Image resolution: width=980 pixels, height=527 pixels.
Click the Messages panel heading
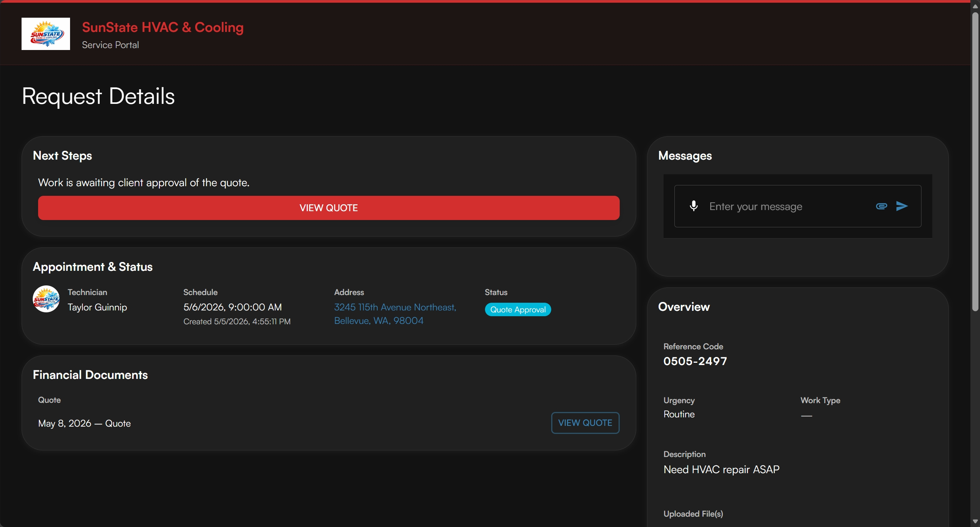685,156
